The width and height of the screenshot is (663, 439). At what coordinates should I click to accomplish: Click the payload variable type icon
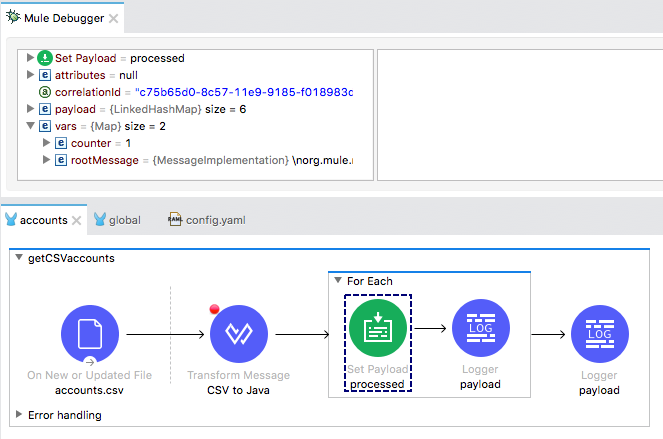coord(45,109)
